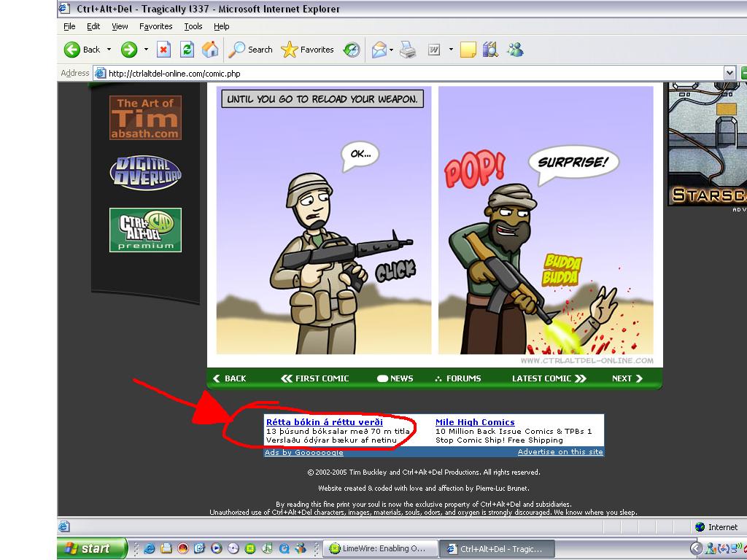
Task: Click the StarCraft advertisement image
Action: click(x=707, y=144)
